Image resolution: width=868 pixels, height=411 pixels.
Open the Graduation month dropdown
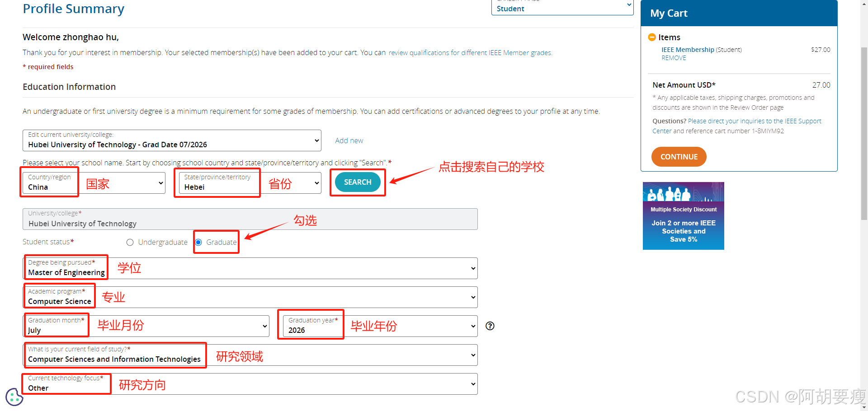(x=146, y=326)
